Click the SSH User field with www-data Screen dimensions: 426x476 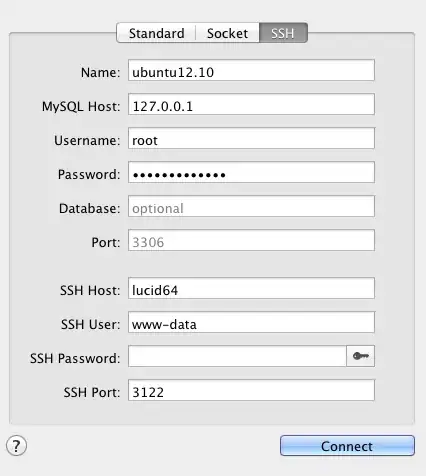(251, 322)
